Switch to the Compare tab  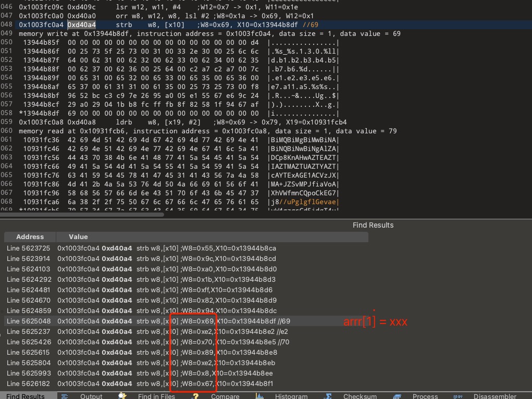click(x=225, y=396)
